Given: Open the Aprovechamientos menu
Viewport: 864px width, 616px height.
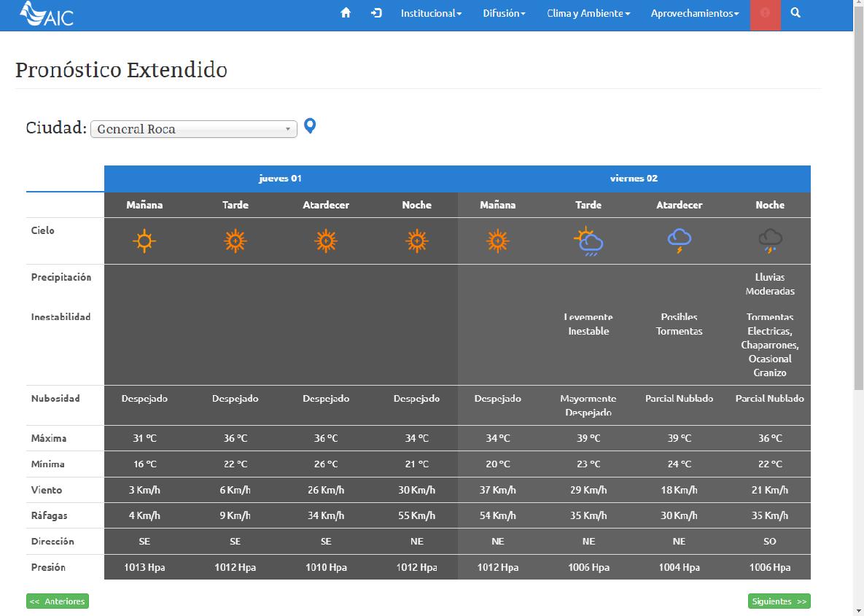Looking at the screenshot, I should (x=694, y=13).
